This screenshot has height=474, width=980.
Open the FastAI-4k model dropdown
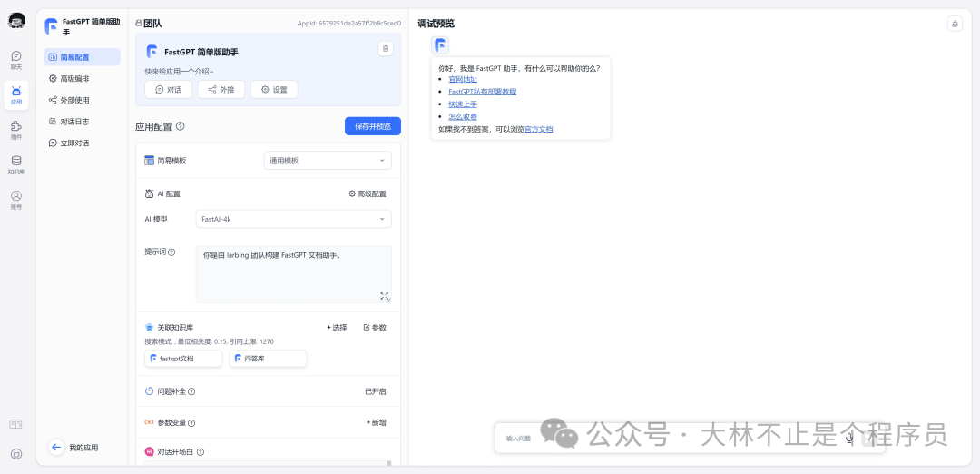coord(294,219)
